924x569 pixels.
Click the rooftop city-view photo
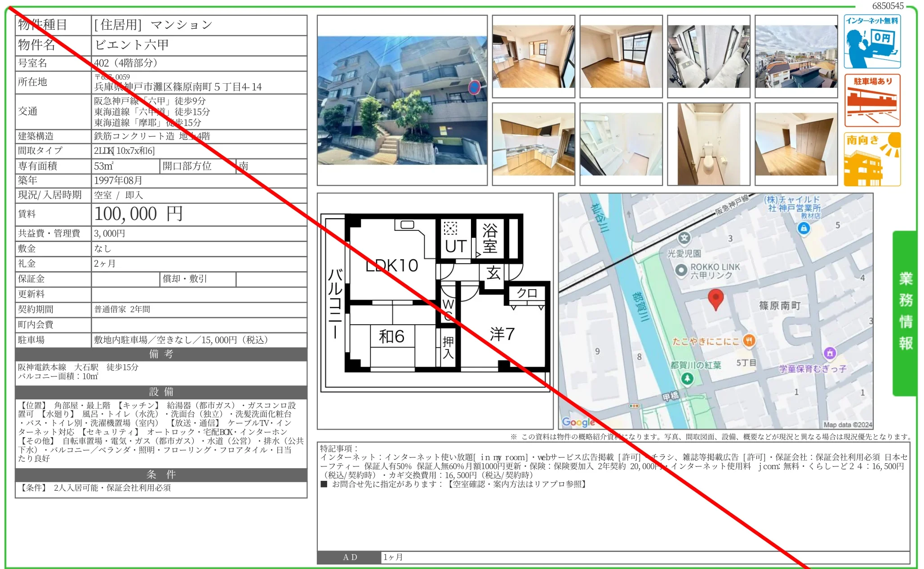click(x=795, y=54)
